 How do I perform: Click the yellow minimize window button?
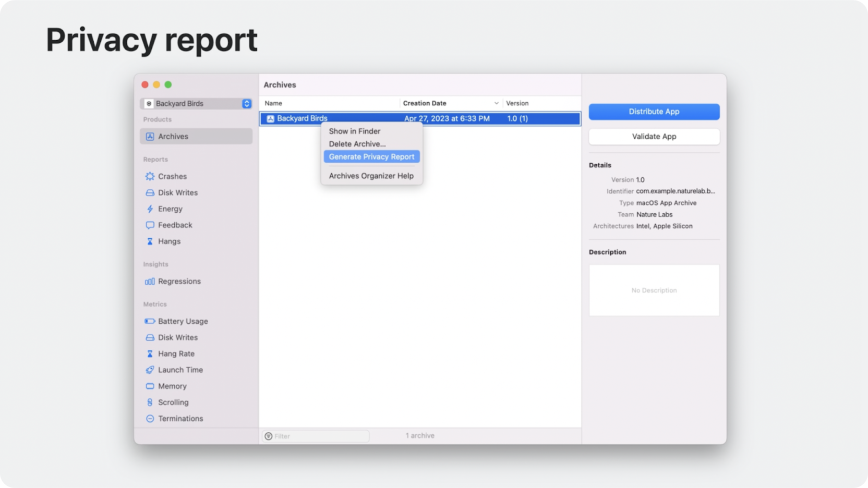pyautogui.click(x=156, y=84)
